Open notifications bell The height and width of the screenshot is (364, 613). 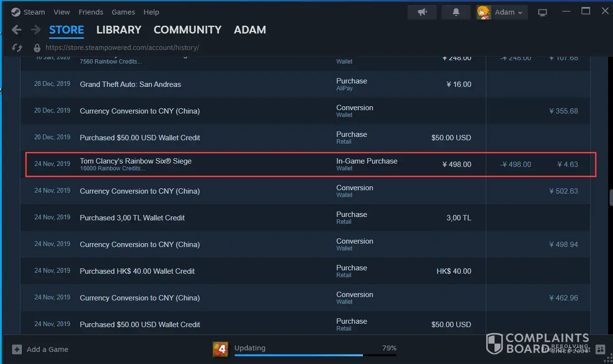(x=456, y=12)
